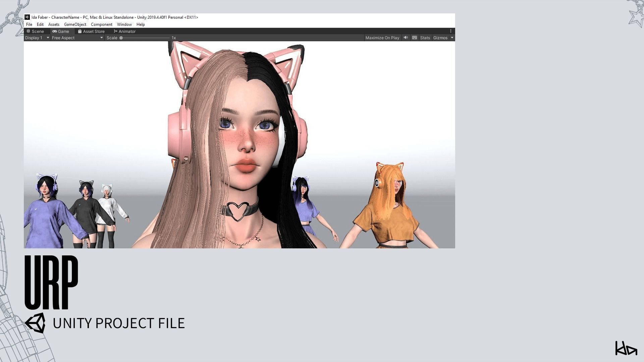Toggle the Gizmos button
This screenshot has width=644, height=362.
[x=440, y=38]
